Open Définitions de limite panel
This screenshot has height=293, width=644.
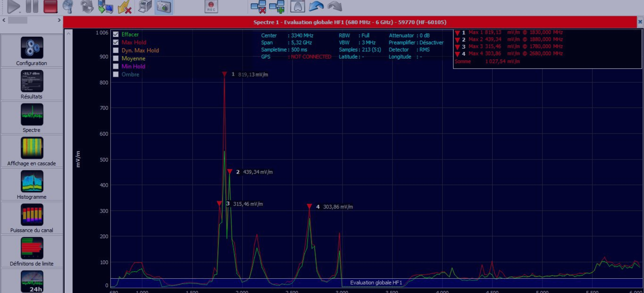[x=32, y=252]
